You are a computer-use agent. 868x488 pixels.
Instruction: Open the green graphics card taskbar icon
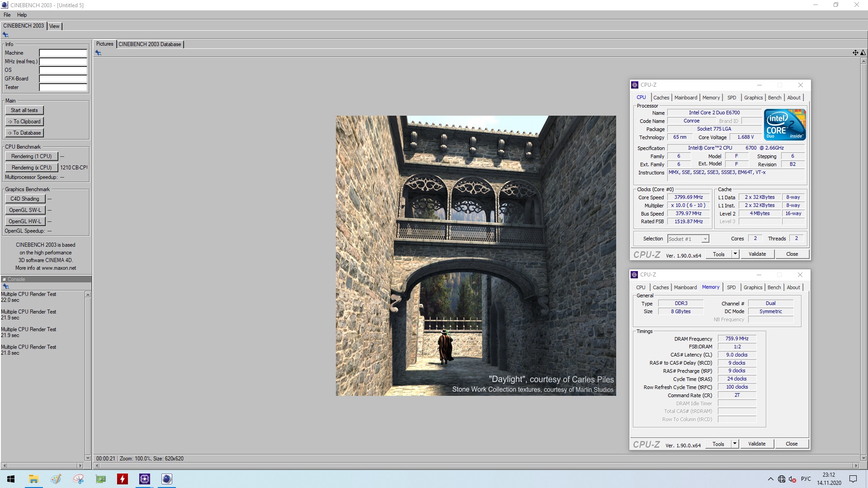tap(100, 479)
